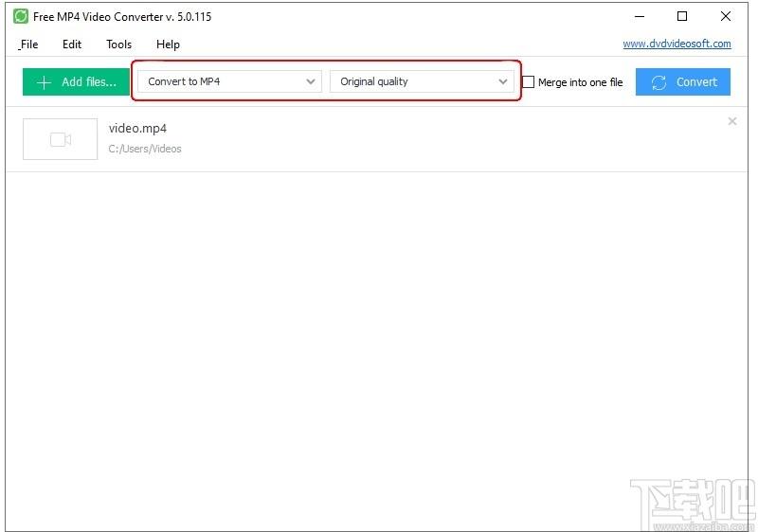This screenshot has height=532, width=758.
Task: Close the Free MP4 Video Converter window
Action: pyautogui.click(x=726, y=16)
